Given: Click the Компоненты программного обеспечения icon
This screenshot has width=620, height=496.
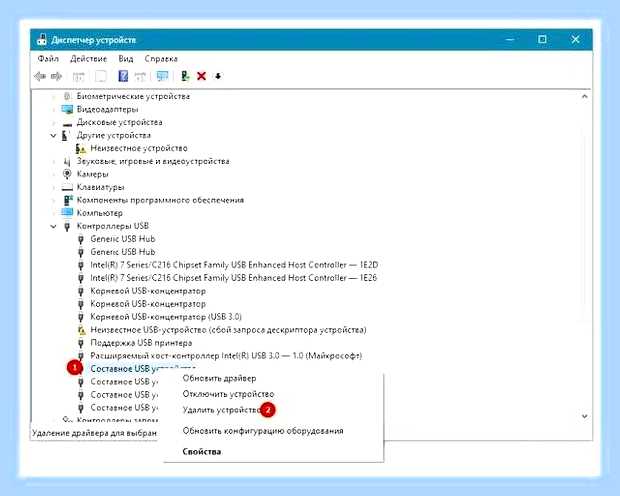Looking at the screenshot, I should click(68, 200).
